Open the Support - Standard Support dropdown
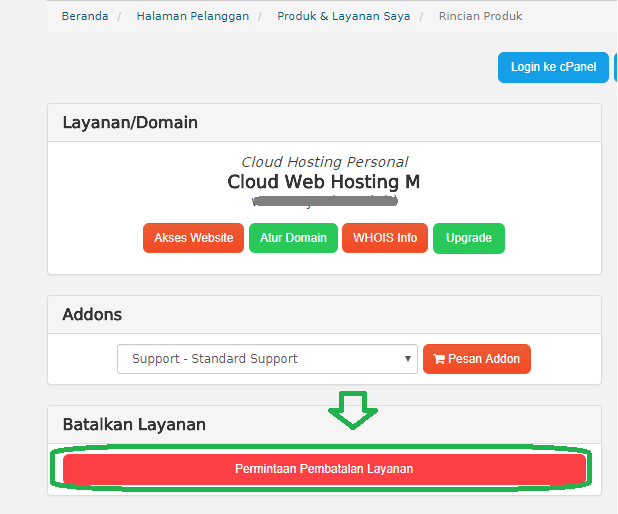The image size is (618, 514). coord(267,359)
